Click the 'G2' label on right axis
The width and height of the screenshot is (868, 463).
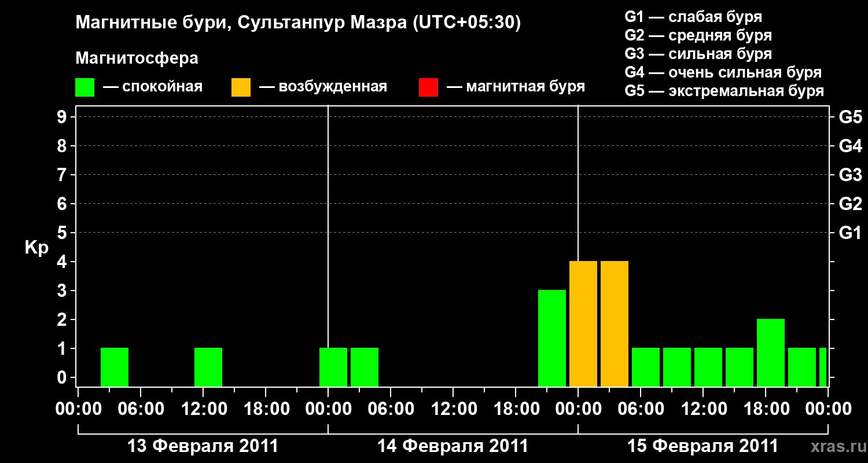click(850, 204)
